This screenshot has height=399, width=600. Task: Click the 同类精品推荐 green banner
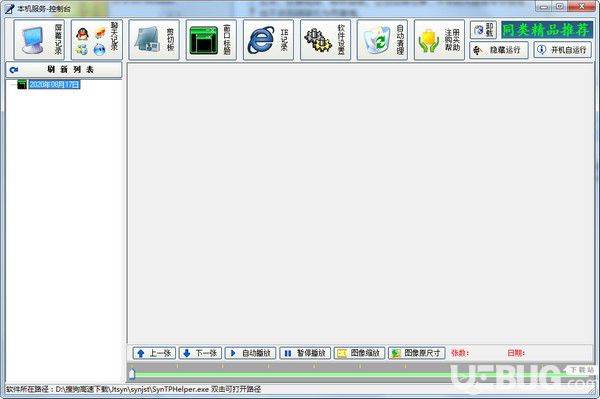click(547, 30)
